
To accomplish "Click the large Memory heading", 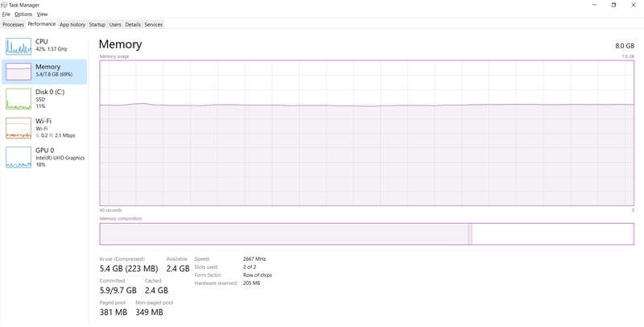I will point(120,44).
